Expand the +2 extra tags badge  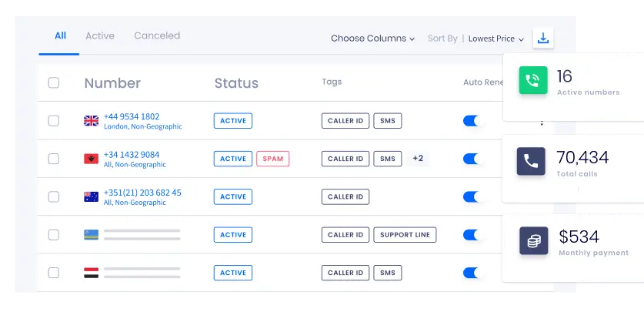418,159
